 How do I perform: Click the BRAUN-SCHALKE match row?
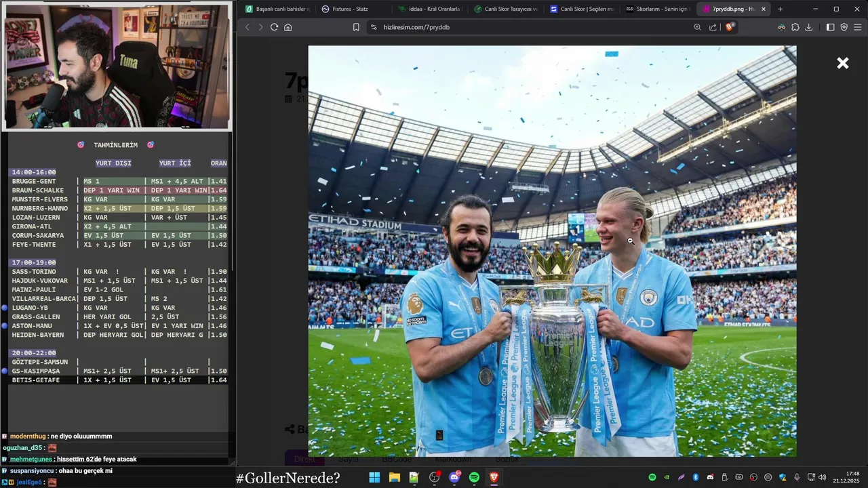tap(118, 190)
